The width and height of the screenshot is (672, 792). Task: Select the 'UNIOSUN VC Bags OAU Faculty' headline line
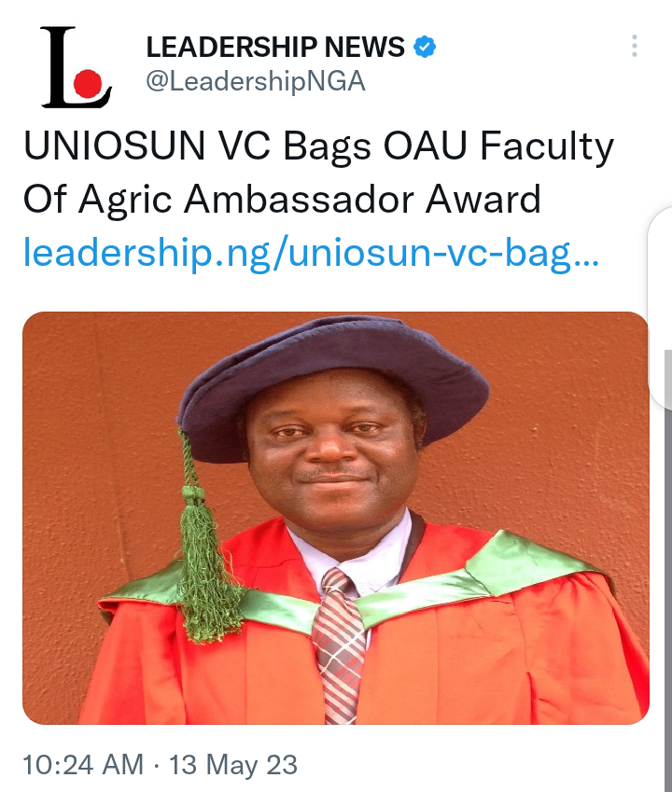coord(318,147)
